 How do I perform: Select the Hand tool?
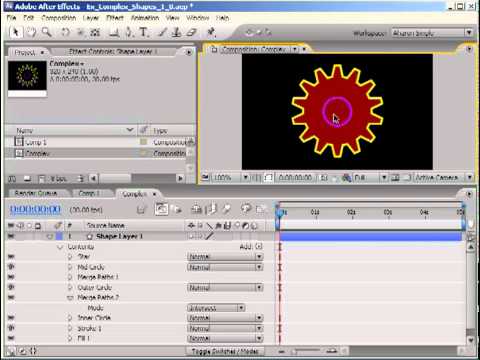click(x=31, y=32)
